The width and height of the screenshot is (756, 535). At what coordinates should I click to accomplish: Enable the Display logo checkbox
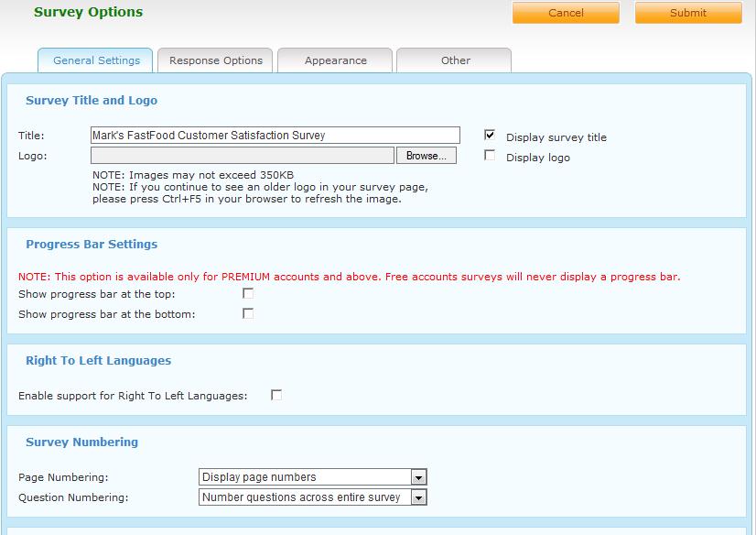coord(490,156)
